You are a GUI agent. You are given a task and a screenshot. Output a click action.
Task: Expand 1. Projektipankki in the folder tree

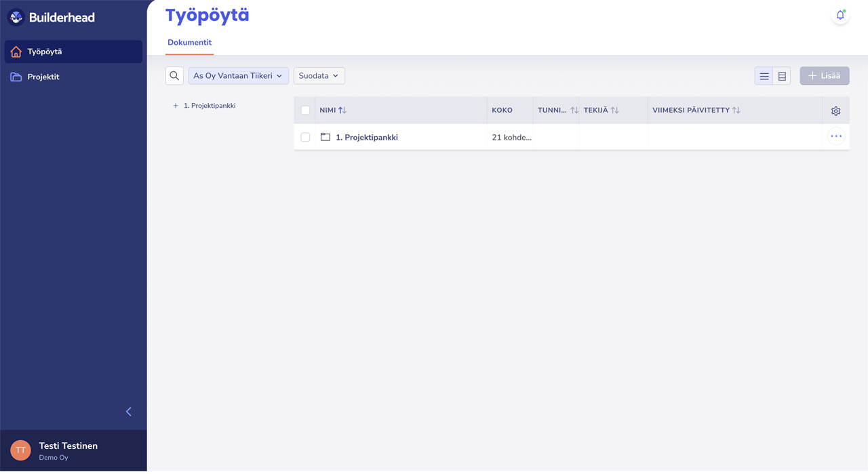[176, 106]
